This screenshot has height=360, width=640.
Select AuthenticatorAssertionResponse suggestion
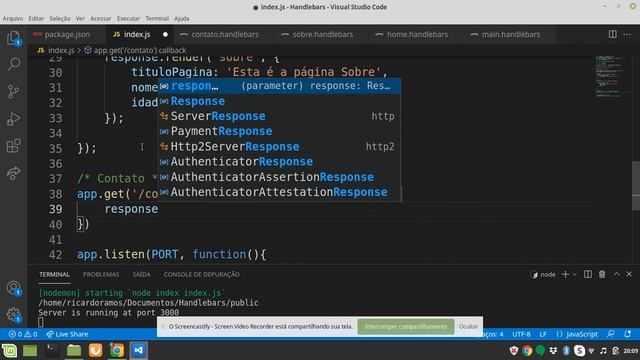279,177
